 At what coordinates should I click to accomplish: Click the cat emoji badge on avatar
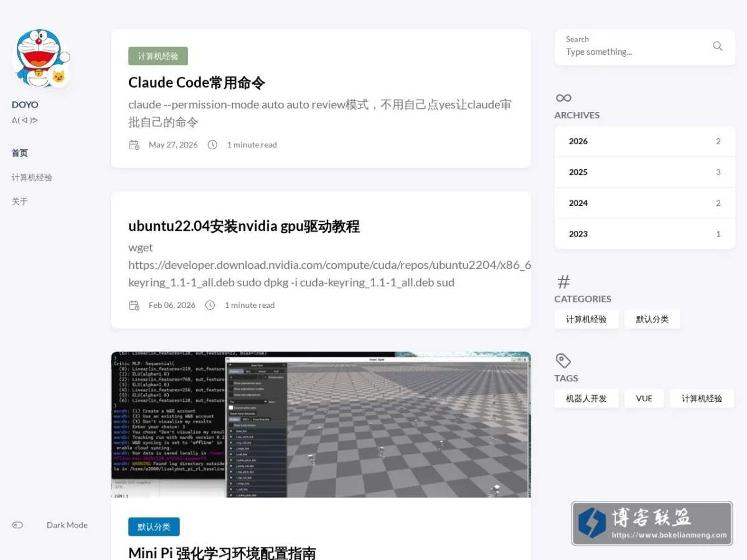point(58,77)
